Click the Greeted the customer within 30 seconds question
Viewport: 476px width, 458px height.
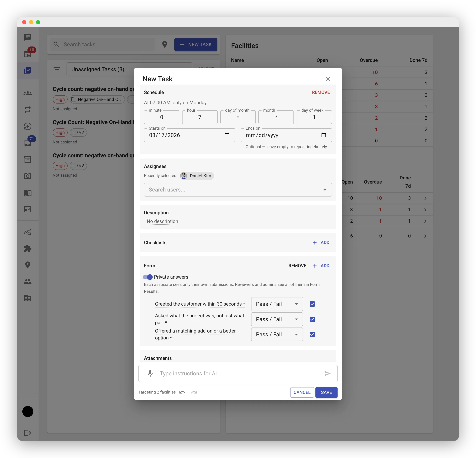click(200, 304)
